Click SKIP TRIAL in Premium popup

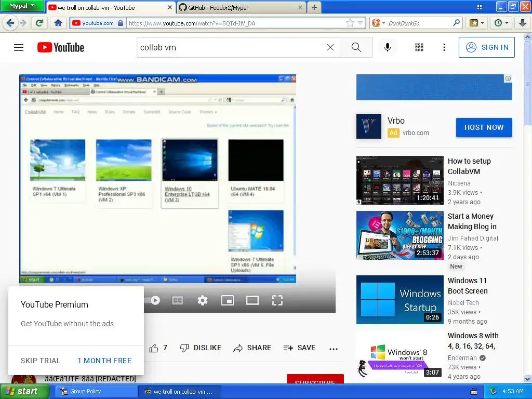click(41, 361)
